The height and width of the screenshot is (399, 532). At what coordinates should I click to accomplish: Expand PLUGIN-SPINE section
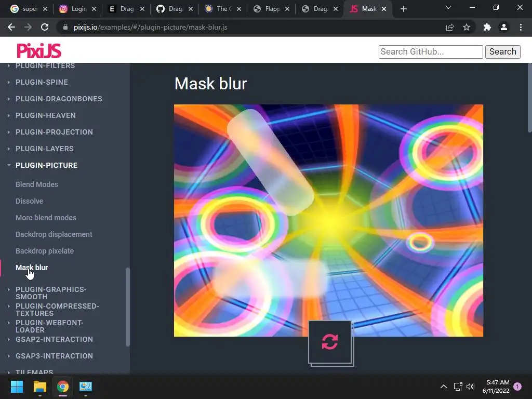(42, 82)
